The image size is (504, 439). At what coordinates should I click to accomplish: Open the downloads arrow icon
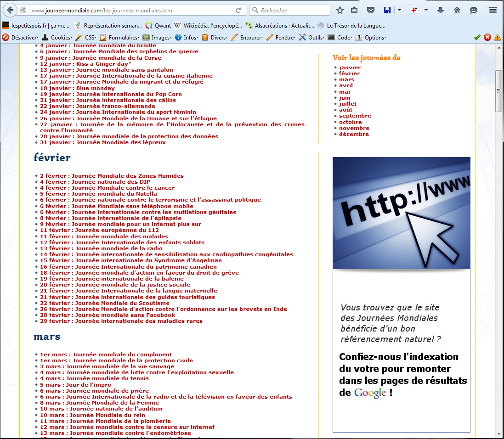click(441, 10)
